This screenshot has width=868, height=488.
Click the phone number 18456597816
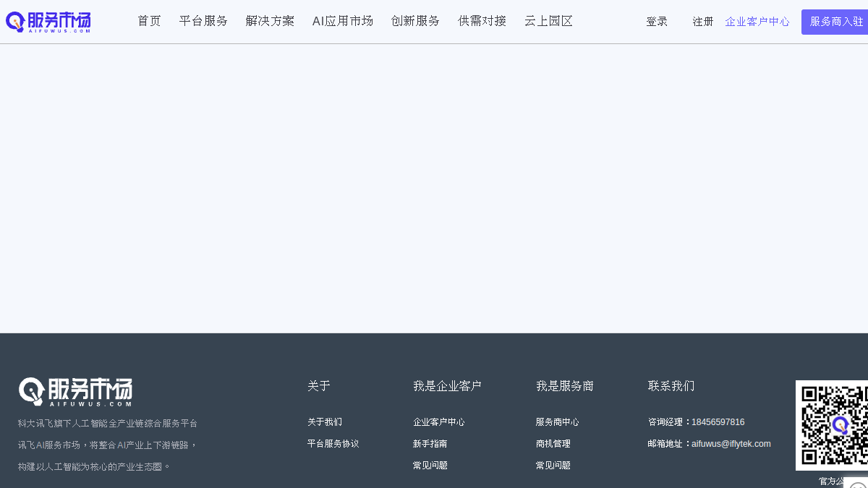(x=718, y=422)
